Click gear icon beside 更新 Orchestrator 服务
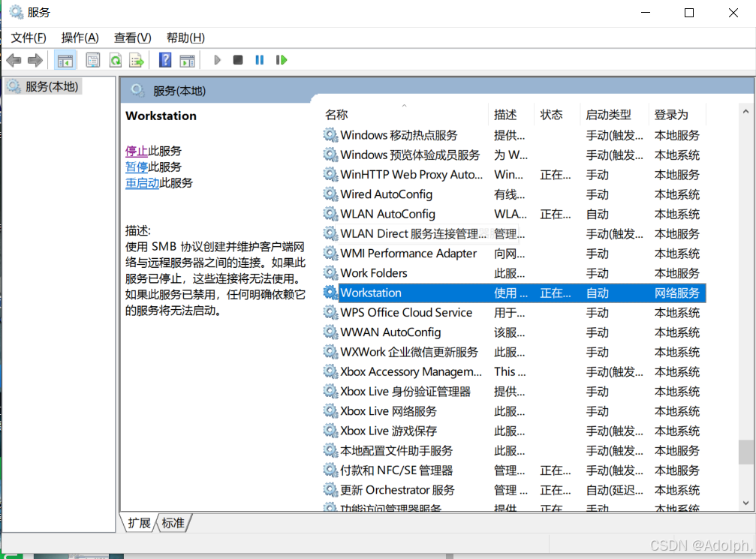The height and width of the screenshot is (559, 756). pos(330,490)
